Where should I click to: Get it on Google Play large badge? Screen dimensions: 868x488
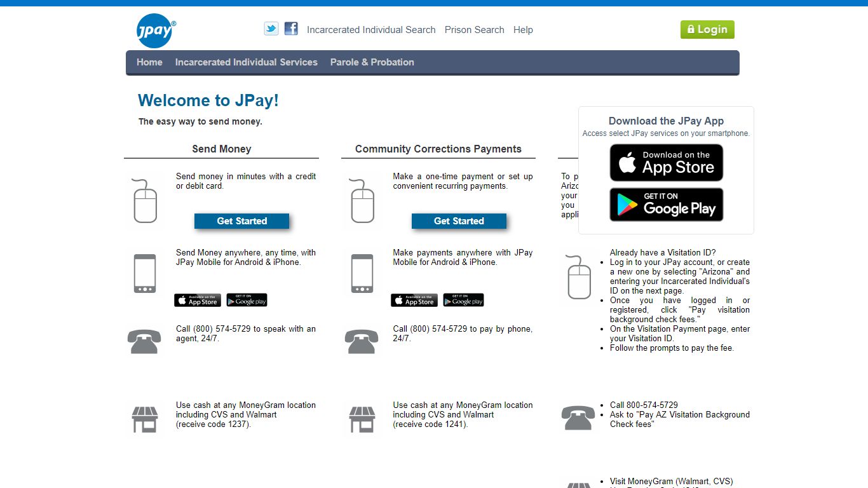(666, 205)
